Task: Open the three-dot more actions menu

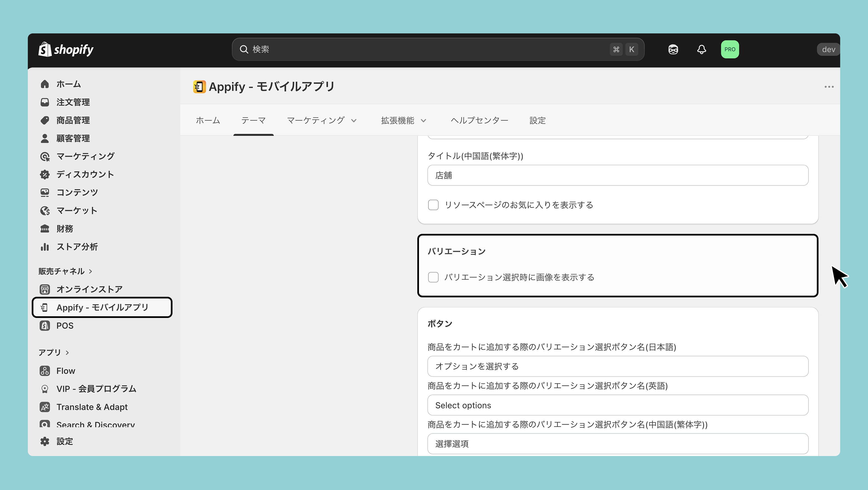Action: point(829,87)
